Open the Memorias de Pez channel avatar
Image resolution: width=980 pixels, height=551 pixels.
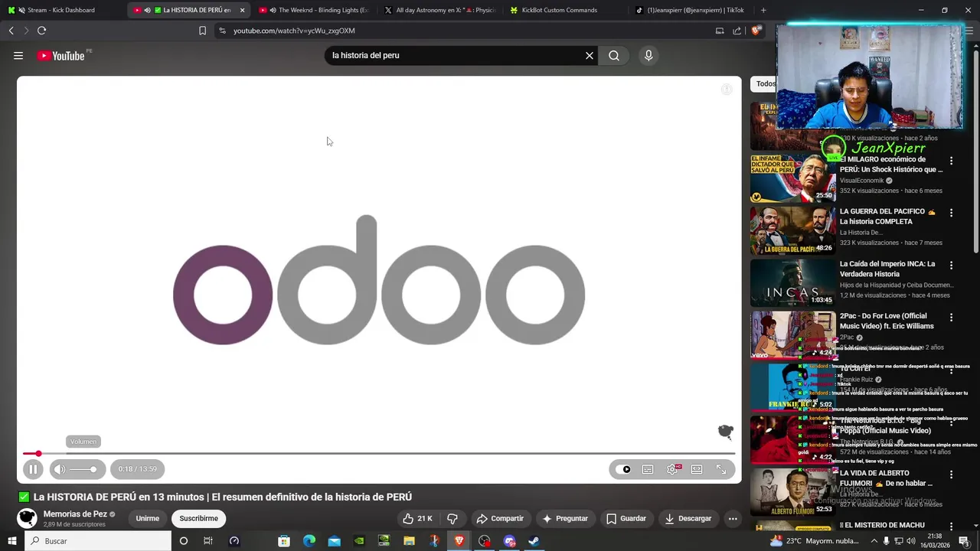(x=28, y=519)
